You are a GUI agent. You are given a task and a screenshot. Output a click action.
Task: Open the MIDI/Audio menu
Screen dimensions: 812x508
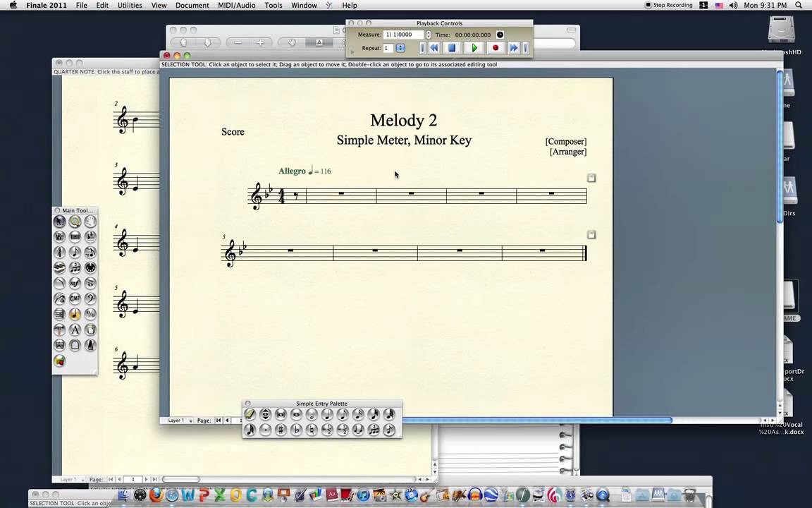click(236, 5)
